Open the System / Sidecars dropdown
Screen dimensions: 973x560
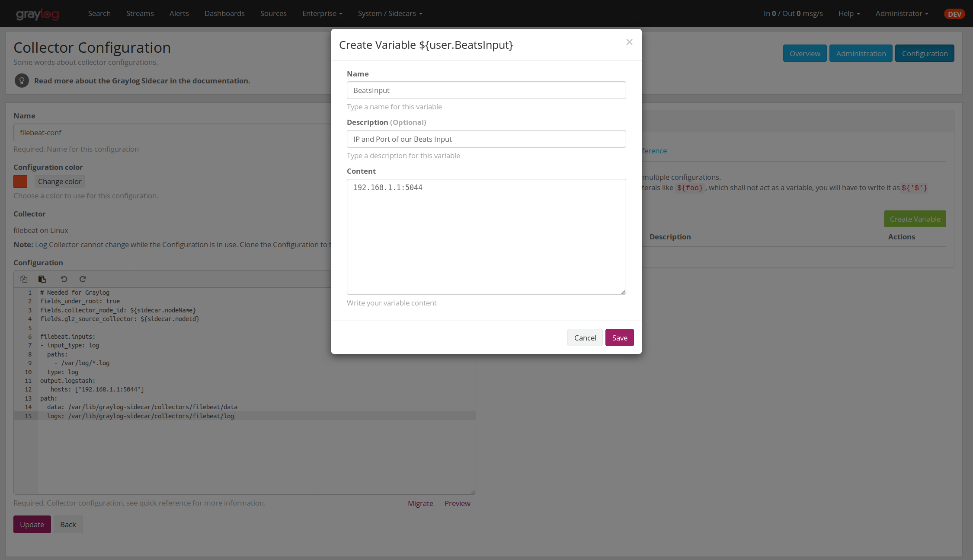point(390,14)
